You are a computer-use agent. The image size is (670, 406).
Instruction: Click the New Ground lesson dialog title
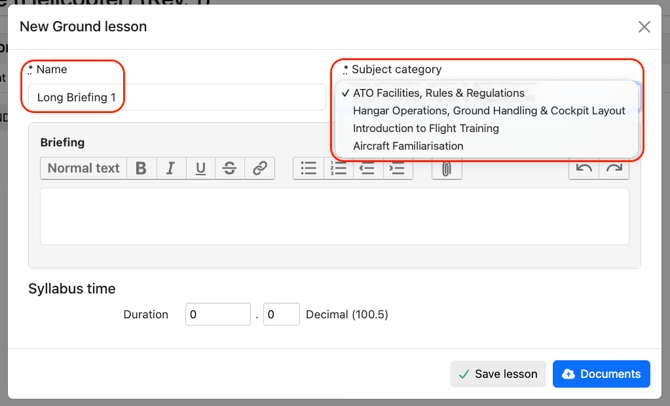[x=83, y=26]
